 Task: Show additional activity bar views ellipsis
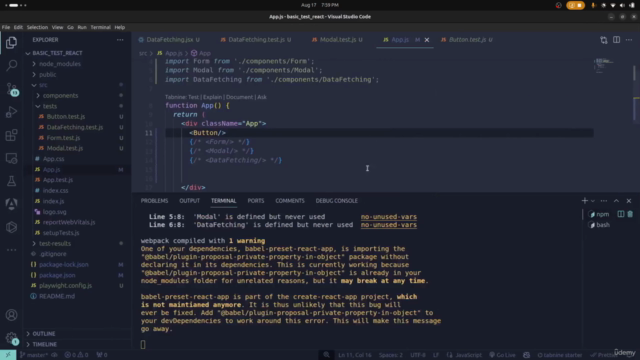pos(11,250)
